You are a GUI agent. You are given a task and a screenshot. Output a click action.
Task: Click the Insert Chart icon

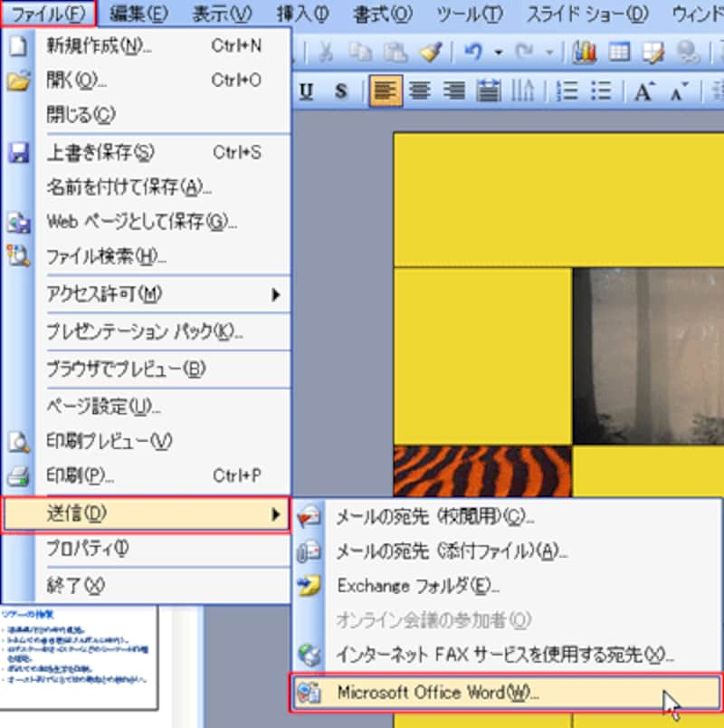point(586,53)
